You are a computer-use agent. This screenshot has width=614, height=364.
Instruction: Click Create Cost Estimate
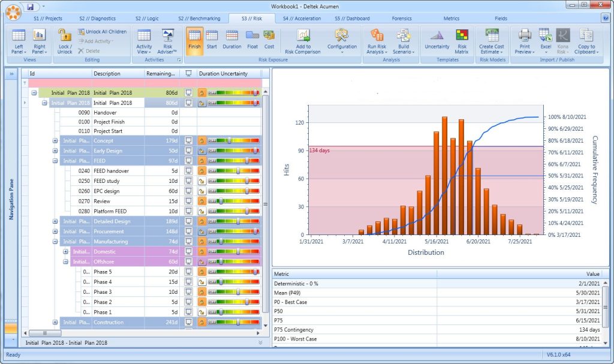coord(492,41)
